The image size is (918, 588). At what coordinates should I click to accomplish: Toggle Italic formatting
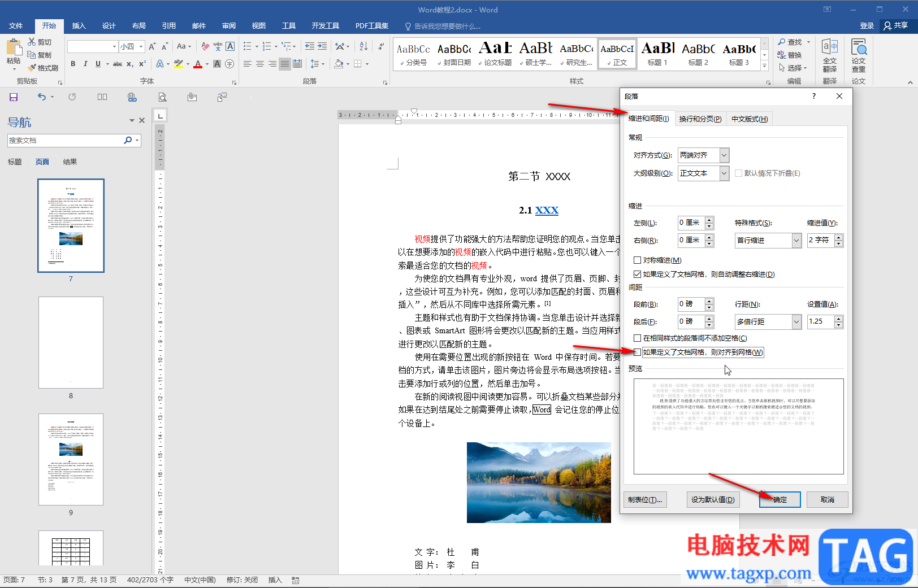[85, 64]
